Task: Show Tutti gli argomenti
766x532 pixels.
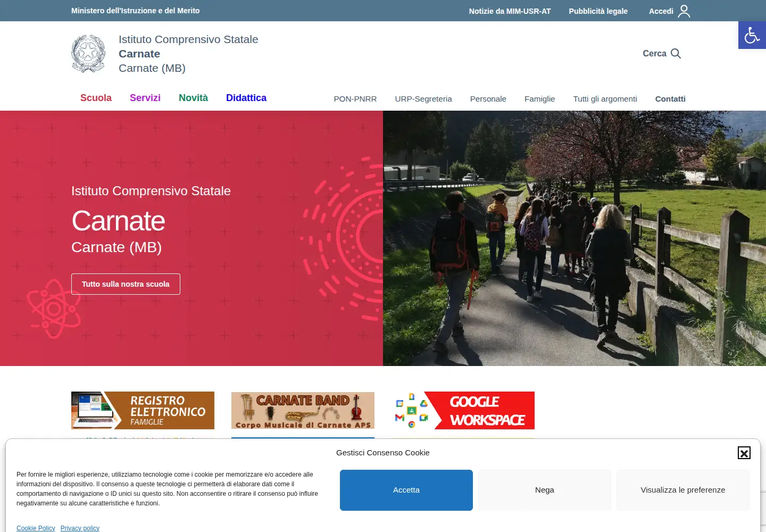Action: pyautogui.click(x=605, y=99)
